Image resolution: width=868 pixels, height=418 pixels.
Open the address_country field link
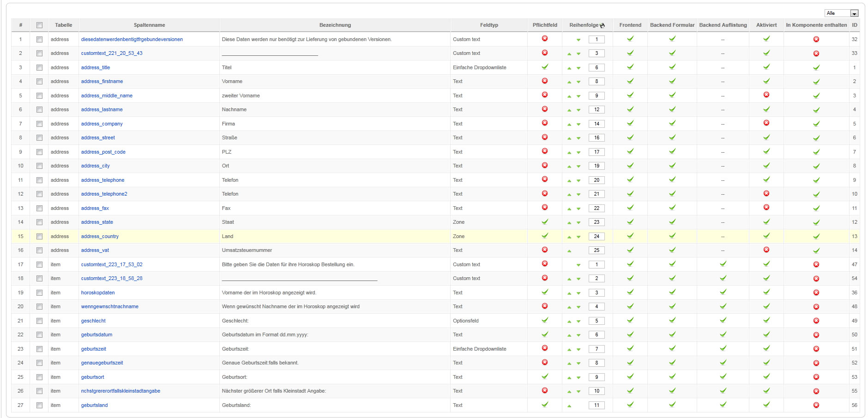100,236
